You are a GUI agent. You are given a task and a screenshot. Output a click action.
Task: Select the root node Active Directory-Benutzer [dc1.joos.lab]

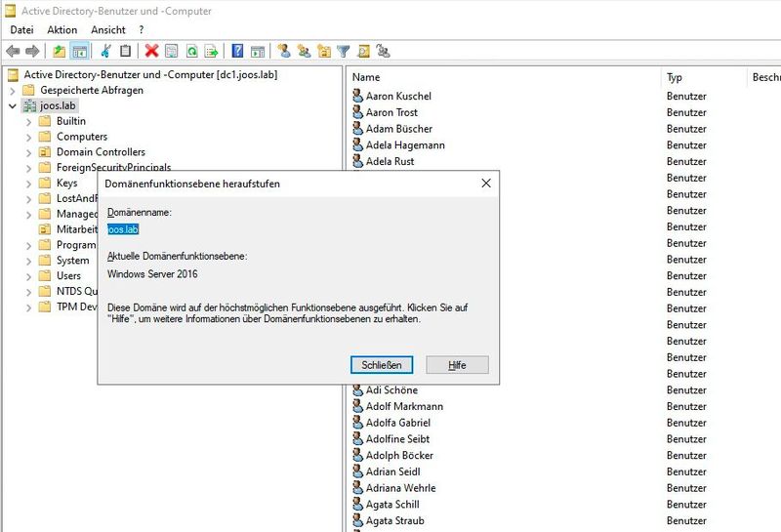coord(150,75)
